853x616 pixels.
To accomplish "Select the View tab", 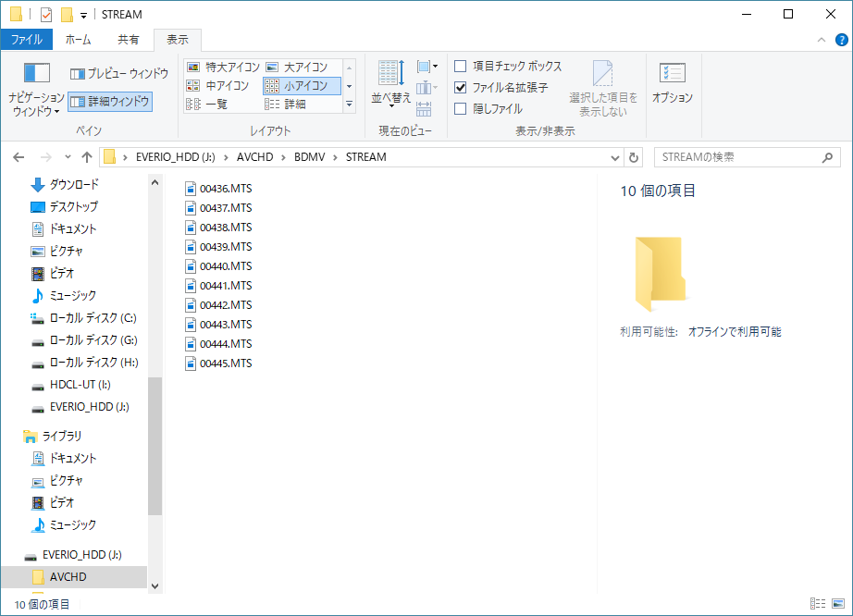I will [x=178, y=40].
